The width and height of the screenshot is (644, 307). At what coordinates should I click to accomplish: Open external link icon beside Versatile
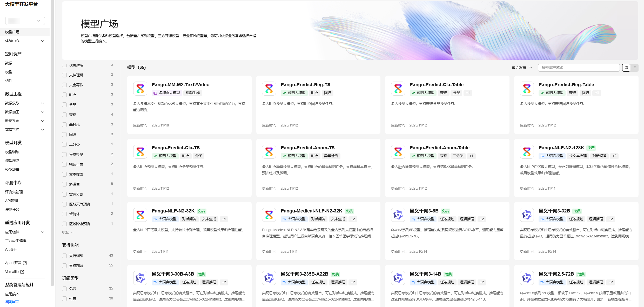coord(22,272)
